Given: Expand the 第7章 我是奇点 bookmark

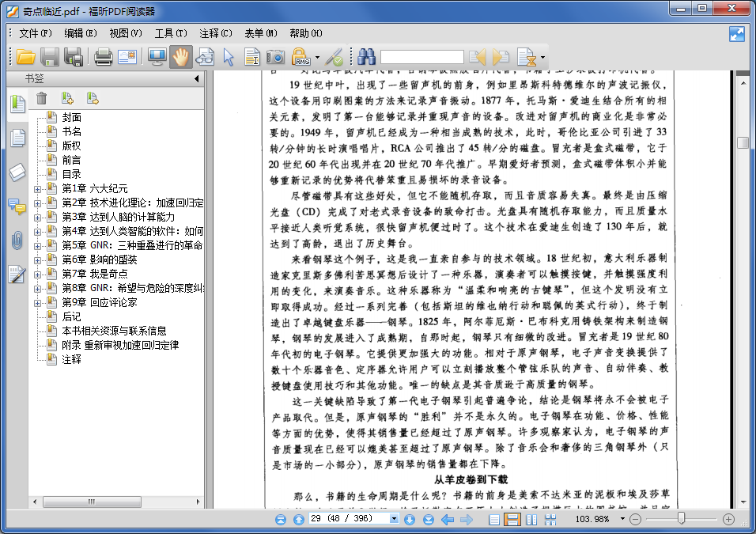Looking at the screenshot, I should coord(37,275).
